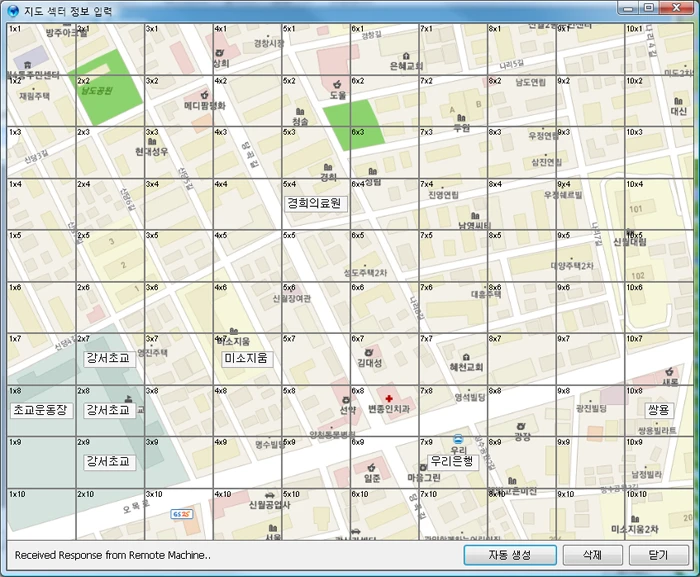Click the 미소지움2차 building icon
Screen dimensions: 700x577
point(635,519)
